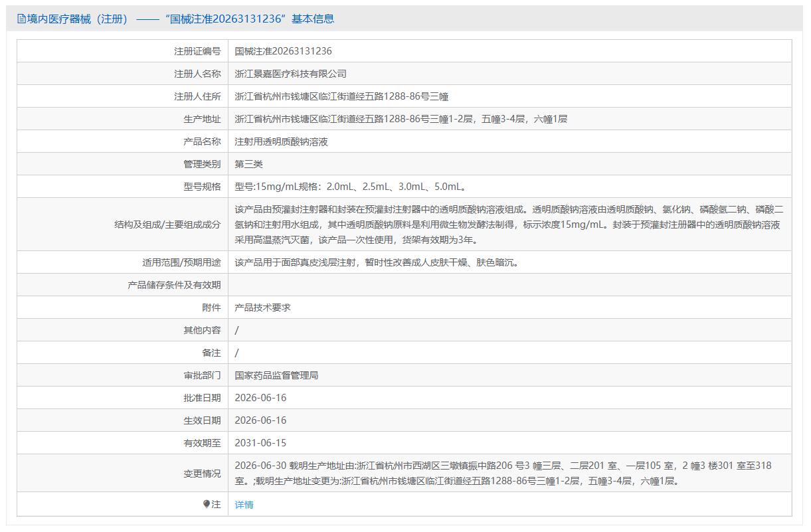The image size is (811, 532).
Task: Click the slash value in 其他内容 row
Action: pyautogui.click(x=237, y=330)
